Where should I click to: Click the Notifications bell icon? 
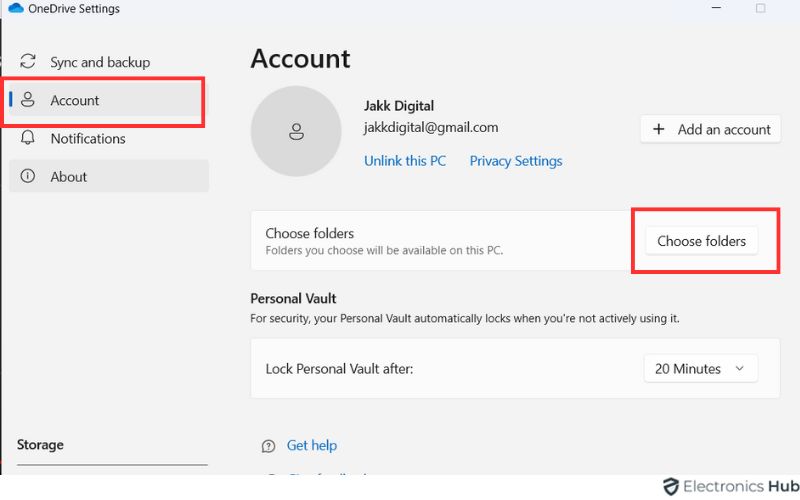pyautogui.click(x=28, y=138)
